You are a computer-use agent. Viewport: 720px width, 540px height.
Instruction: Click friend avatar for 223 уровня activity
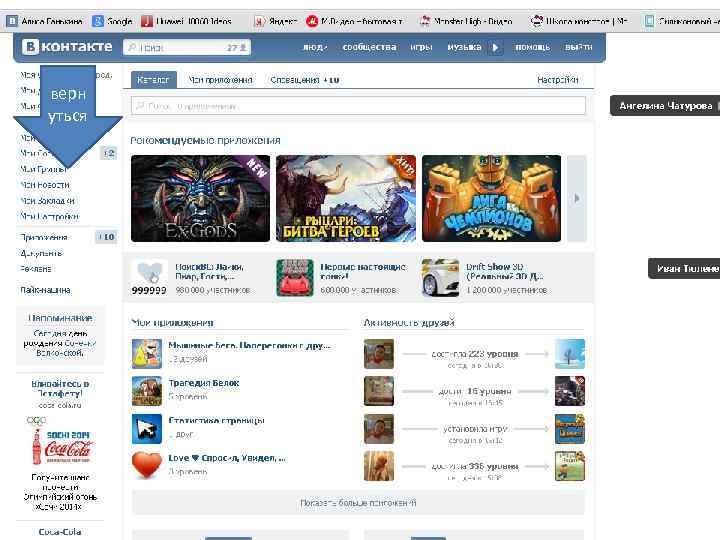379,354
